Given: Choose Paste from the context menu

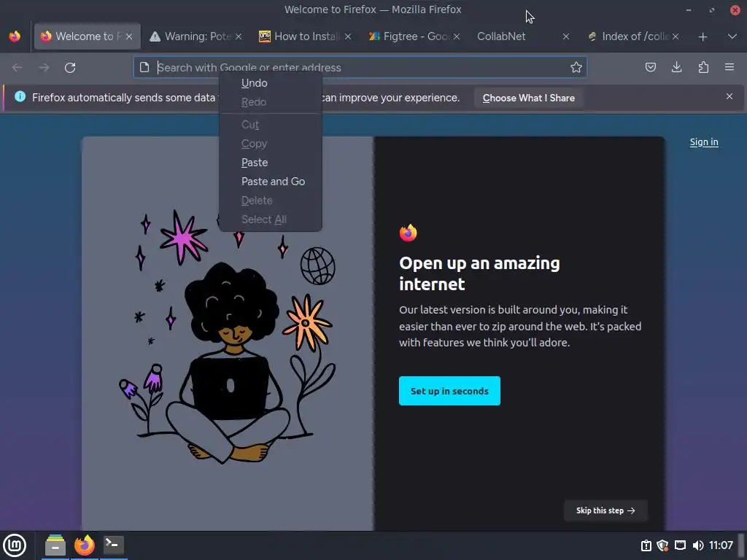Looking at the screenshot, I should (x=271, y=163).
